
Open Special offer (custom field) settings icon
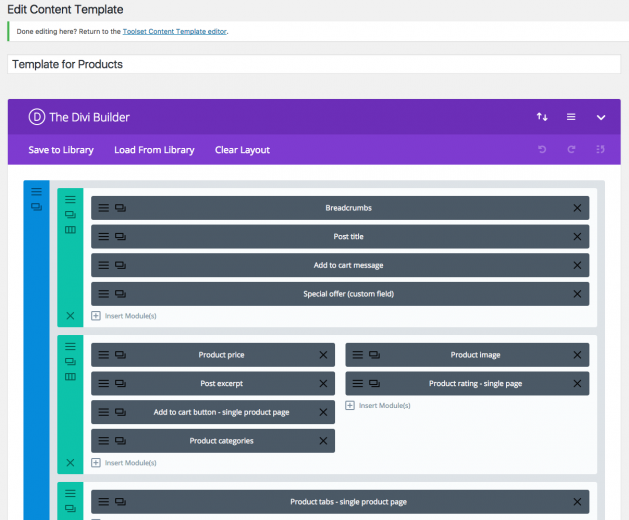pos(103,294)
